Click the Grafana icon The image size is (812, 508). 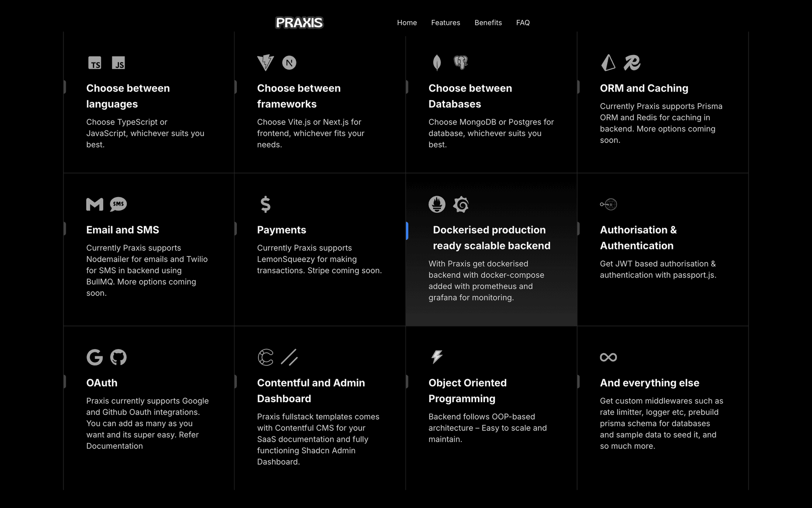pyautogui.click(x=461, y=204)
